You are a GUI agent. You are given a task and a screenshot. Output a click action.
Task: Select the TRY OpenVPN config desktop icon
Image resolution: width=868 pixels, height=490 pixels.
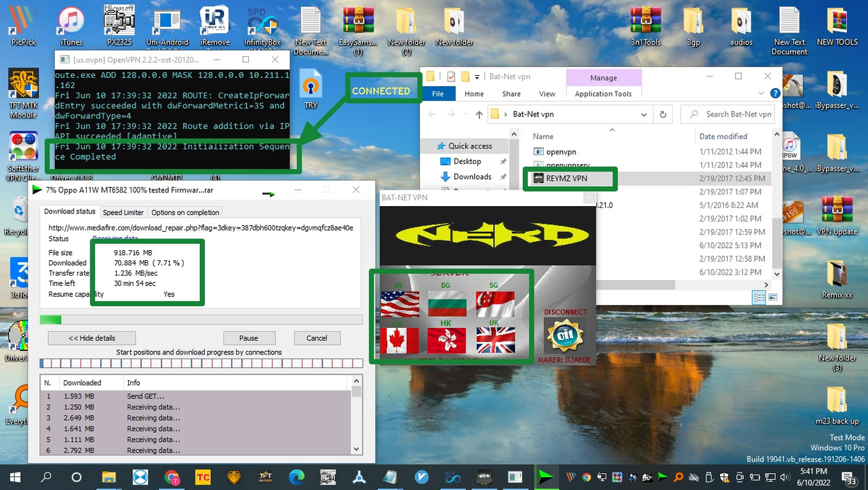(311, 89)
